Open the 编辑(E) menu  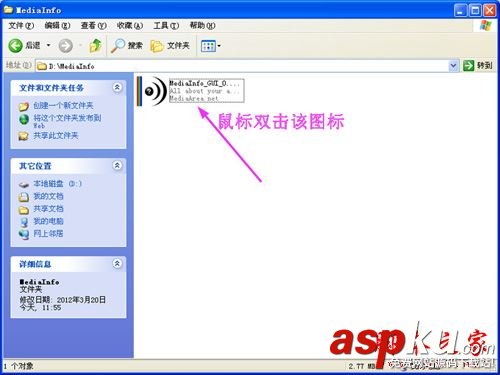tap(57, 25)
